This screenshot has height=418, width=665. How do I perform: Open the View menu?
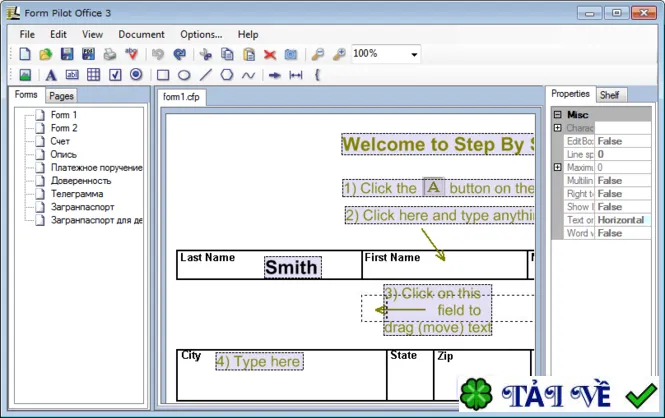click(92, 34)
